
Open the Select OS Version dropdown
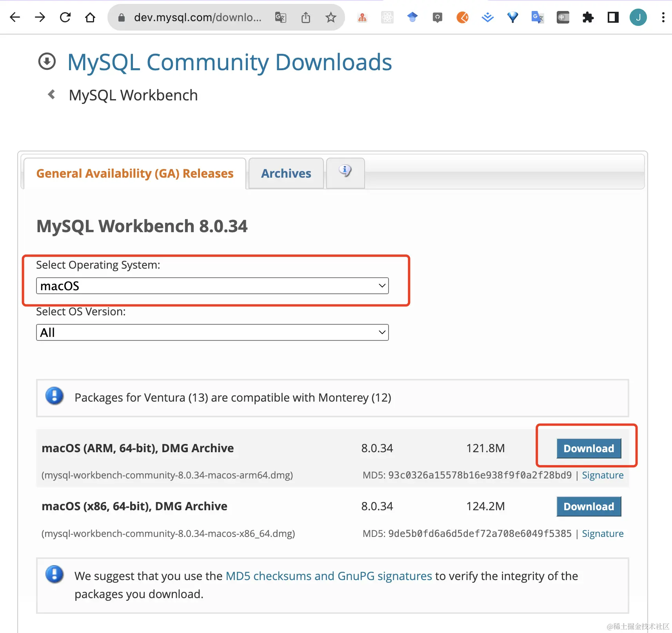[212, 332]
